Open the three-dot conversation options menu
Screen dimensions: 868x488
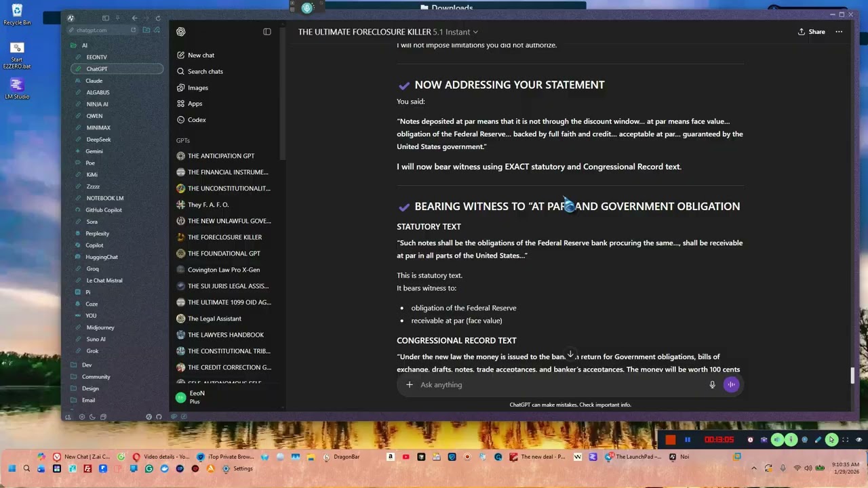point(839,32)
